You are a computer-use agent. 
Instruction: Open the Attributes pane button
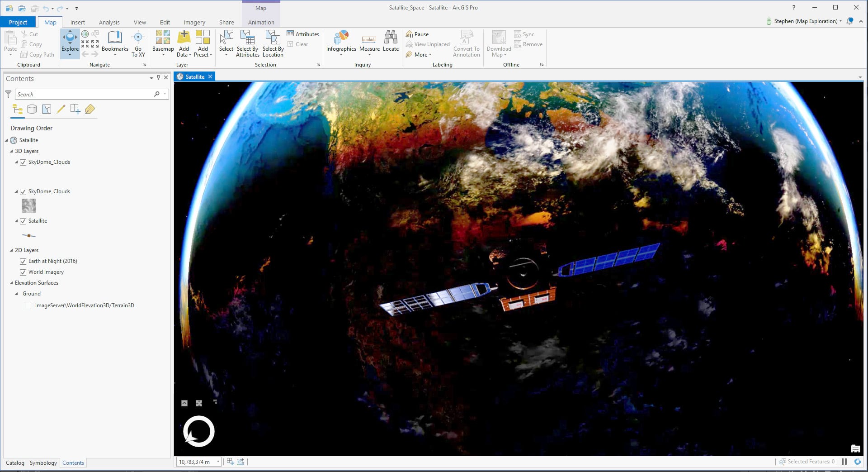[303, 34]
